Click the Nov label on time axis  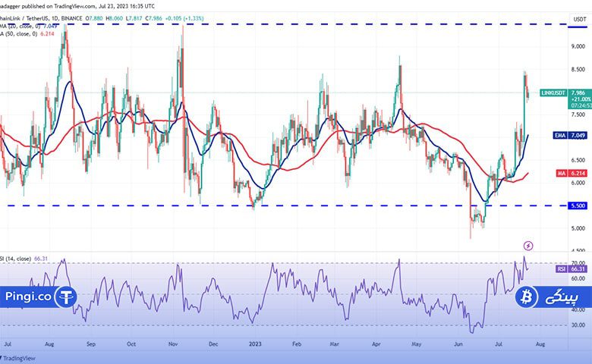point(173,344)
